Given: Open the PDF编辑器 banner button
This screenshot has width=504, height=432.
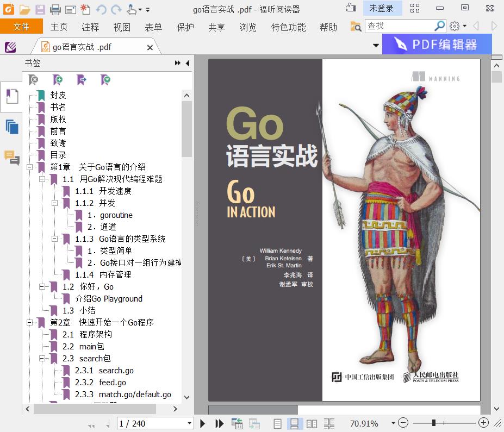Looking at the screenshot, I should coord(437,44).
